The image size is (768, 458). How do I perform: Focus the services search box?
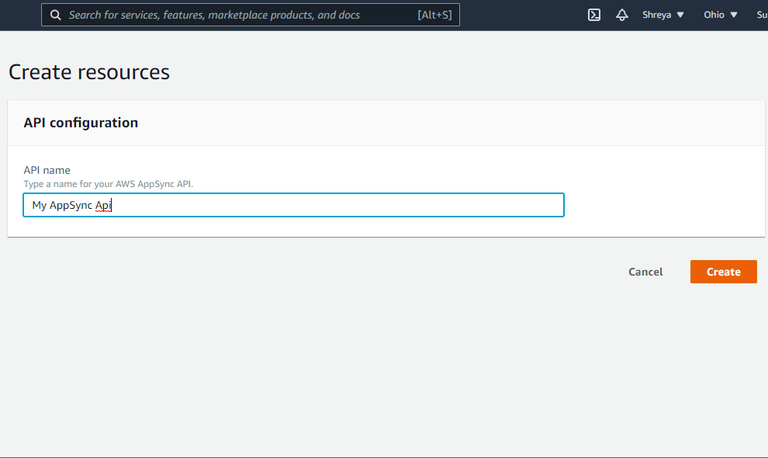tap(230, 15)
